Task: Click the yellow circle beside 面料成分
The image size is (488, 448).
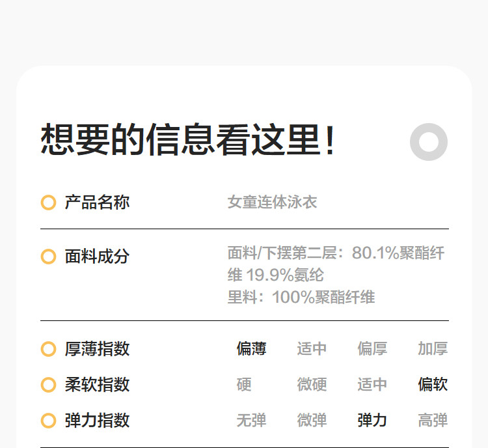Action: [x=48, y=257]
